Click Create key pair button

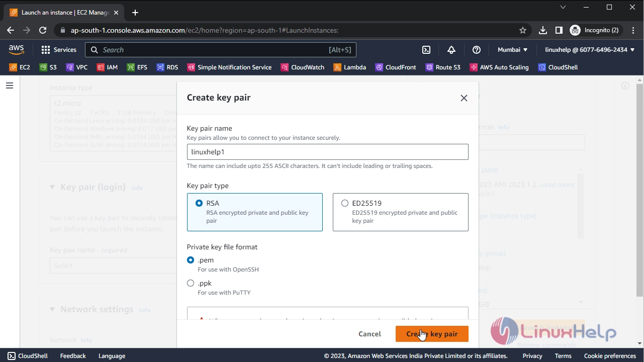(432, 334)
